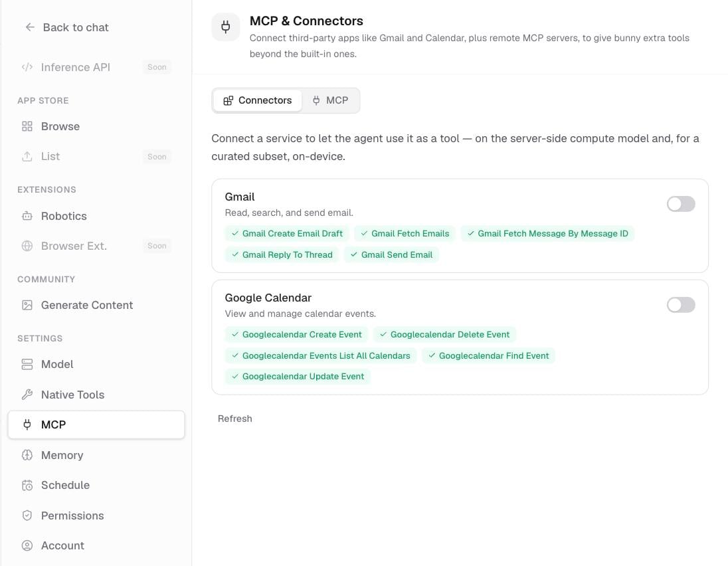The width and height of the screenshot is (728, 566).
Task: Switch to the Connectors tab
Action: coord(258,100)
